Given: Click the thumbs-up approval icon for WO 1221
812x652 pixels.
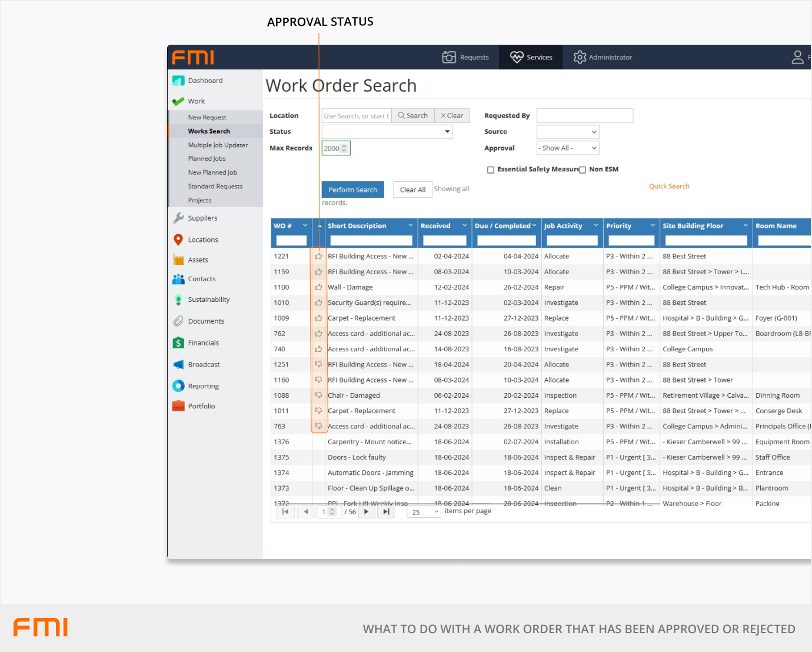Looking at the screenshot, I should (318, 257).
